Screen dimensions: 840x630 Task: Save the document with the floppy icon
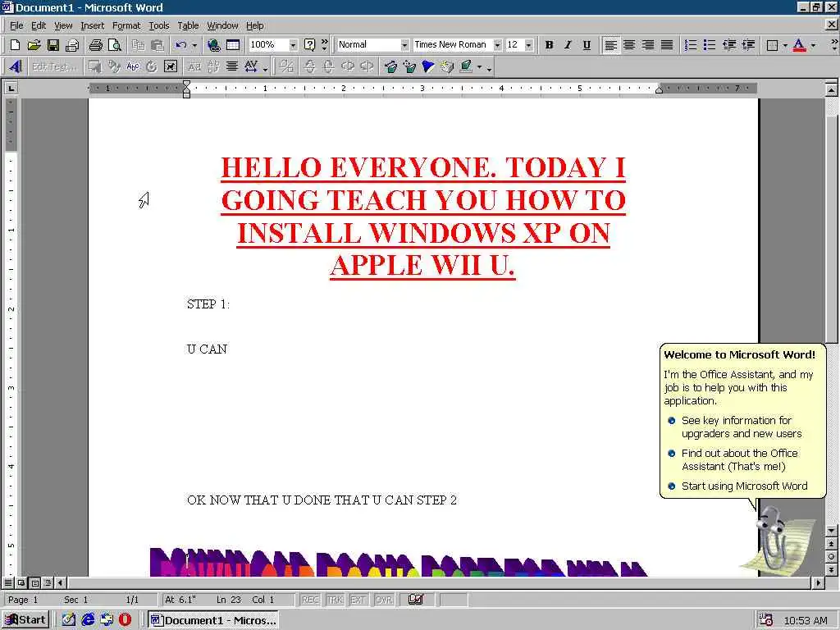(52, 45)
